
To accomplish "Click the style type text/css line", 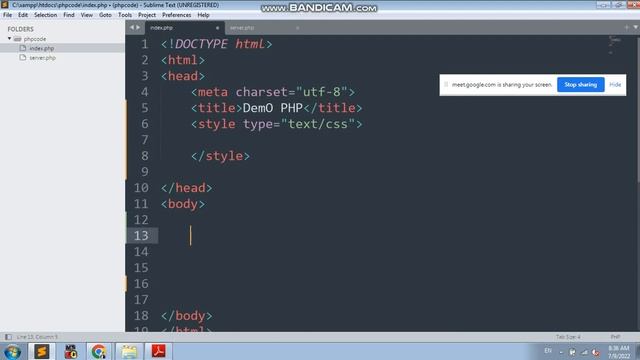I will click(276, 124).
